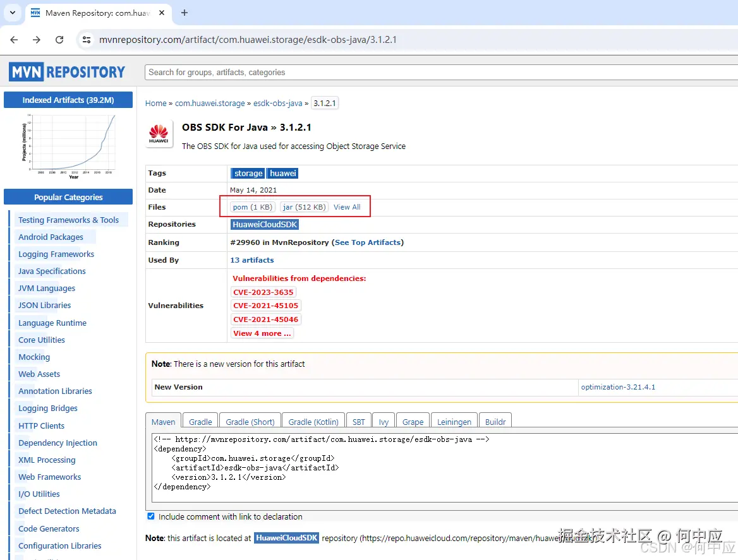
Task: Open Dependency Injection category
Action: 57,443
